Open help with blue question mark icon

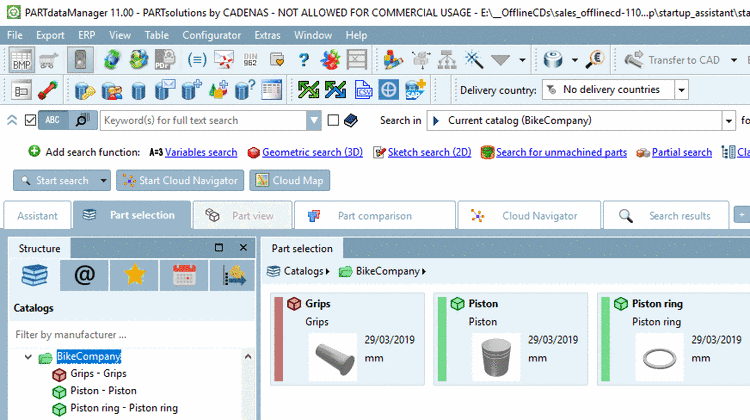[x=304, y=60]
